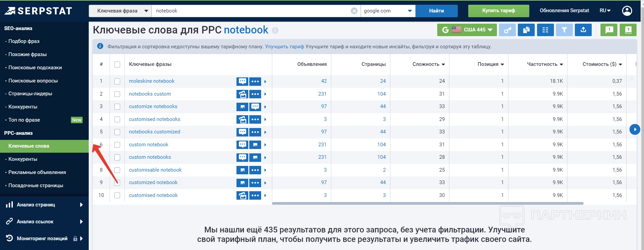The width and height of the screenshot is (644, 250).
Task: Open the Ключевая фраза search type dropdown
Action: tap(120, 11)
